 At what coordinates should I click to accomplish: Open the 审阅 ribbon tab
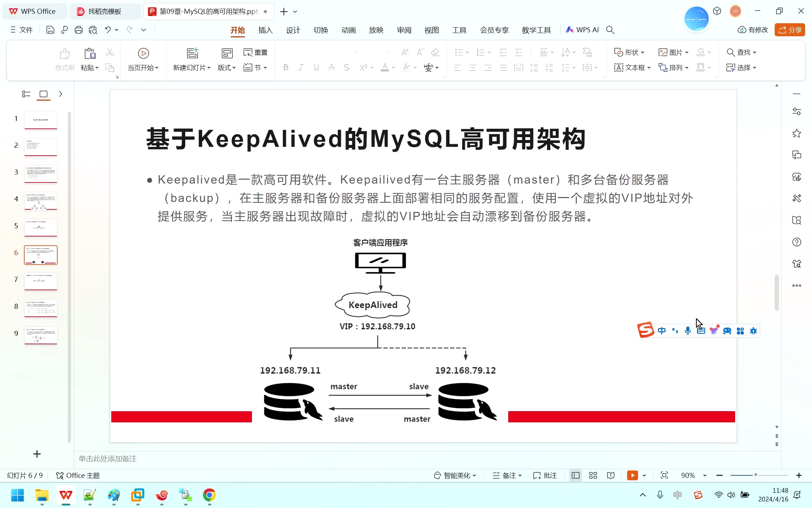[x=403, y=30]
